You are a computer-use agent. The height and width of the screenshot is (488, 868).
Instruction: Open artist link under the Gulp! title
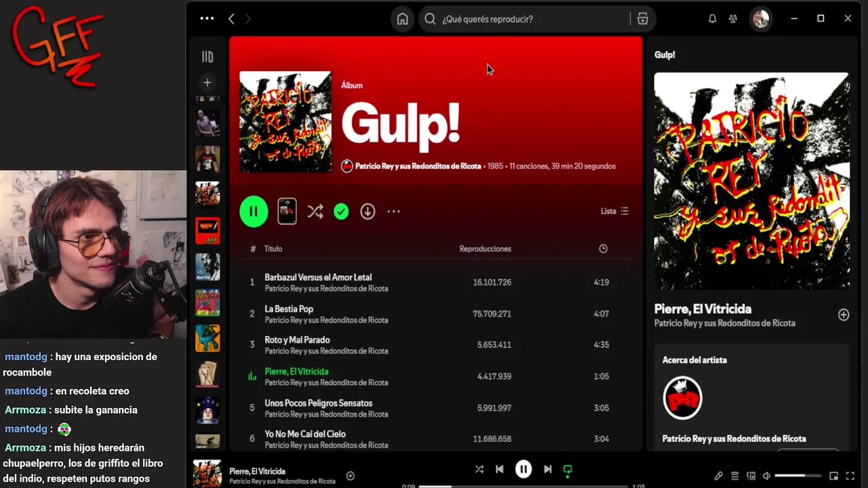[418, 166]
